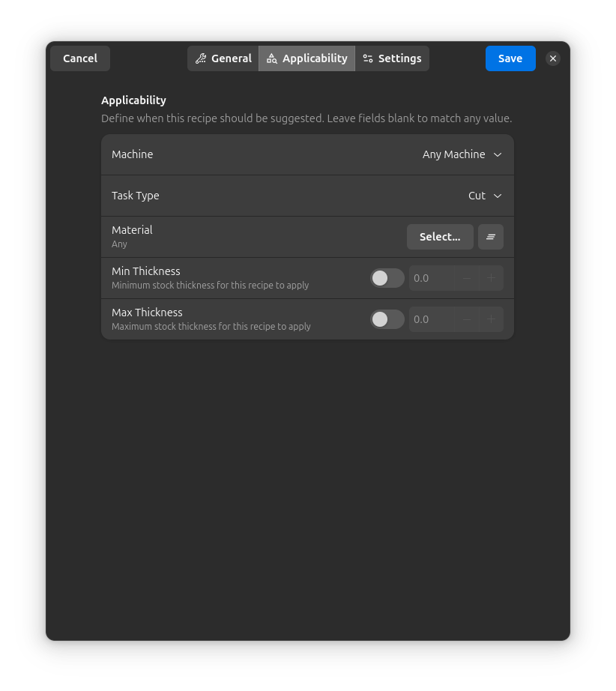The height and width of the screenshot is (691, 616).
Task: Click the switches icon on the Settings tab
Action: pos(368,58)
